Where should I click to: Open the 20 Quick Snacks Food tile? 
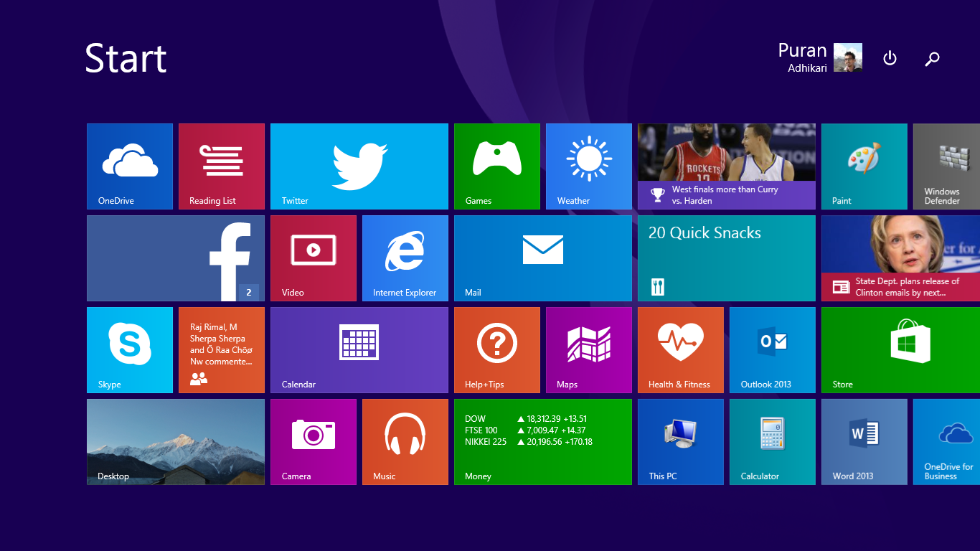pos(727,258)
